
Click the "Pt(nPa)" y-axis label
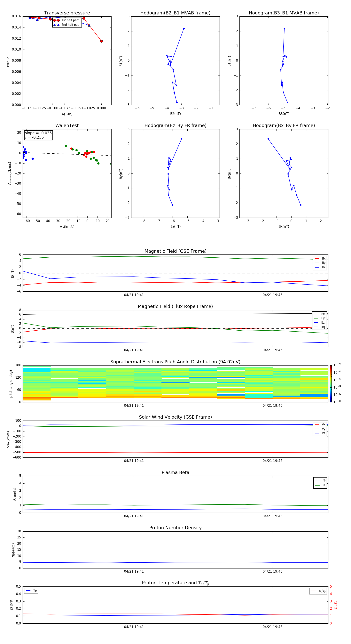pyautogui.click(x=8, y=61)
